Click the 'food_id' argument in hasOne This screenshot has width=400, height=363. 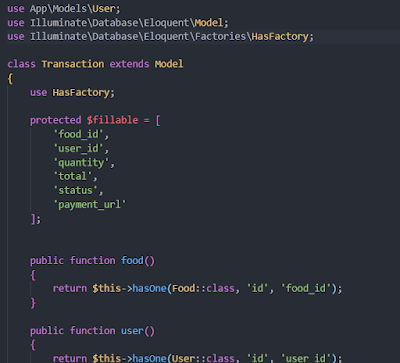306,288
